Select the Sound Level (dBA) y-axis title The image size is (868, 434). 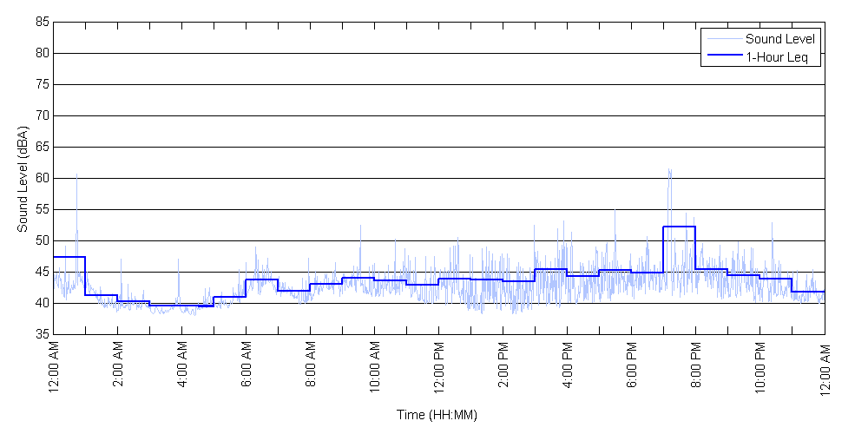click(23, 178)
